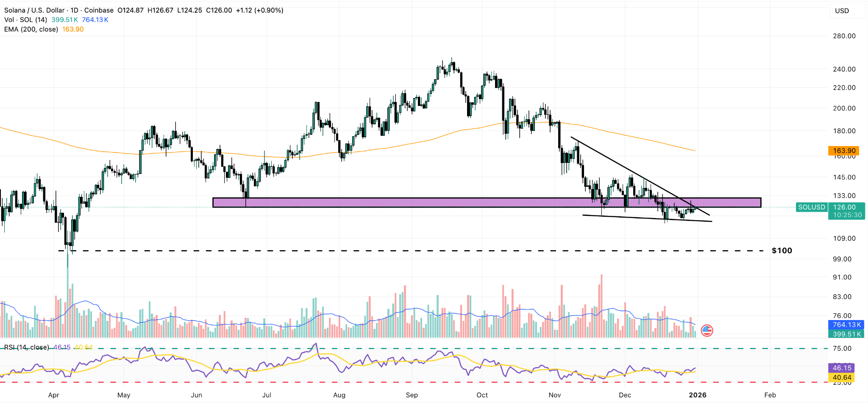The height and width of the screenshot is (403, 868).
Task: Click the 109.00 price axis label
Action: coord(844,238)
